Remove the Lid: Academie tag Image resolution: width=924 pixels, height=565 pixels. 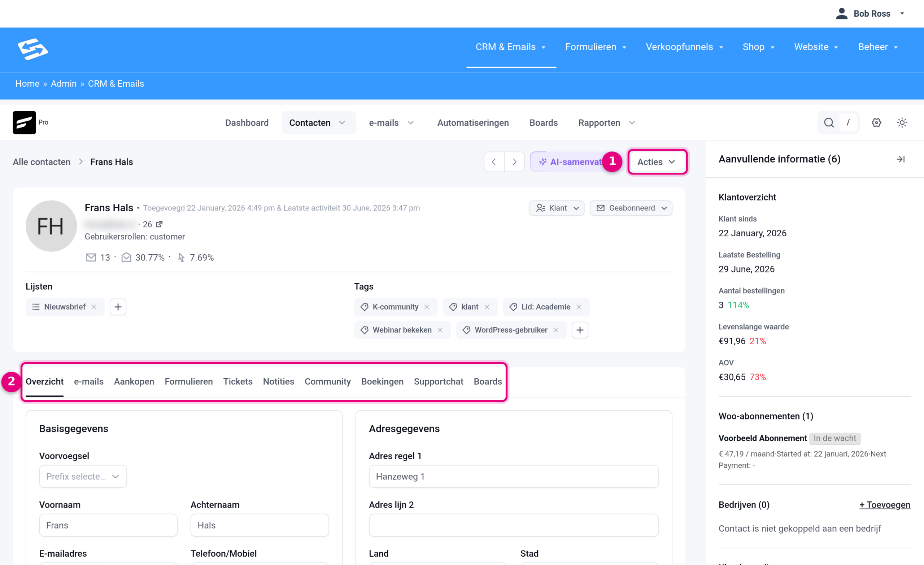(579, 307)
